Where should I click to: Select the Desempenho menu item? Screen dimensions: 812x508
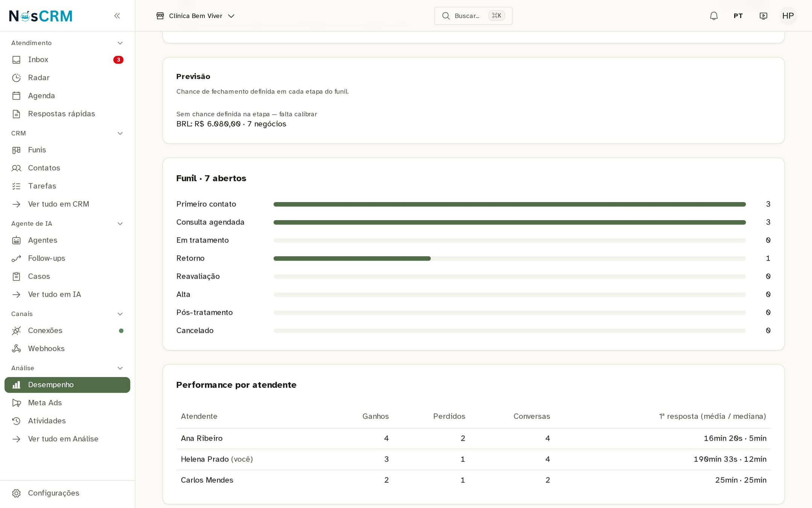point(67,385)
